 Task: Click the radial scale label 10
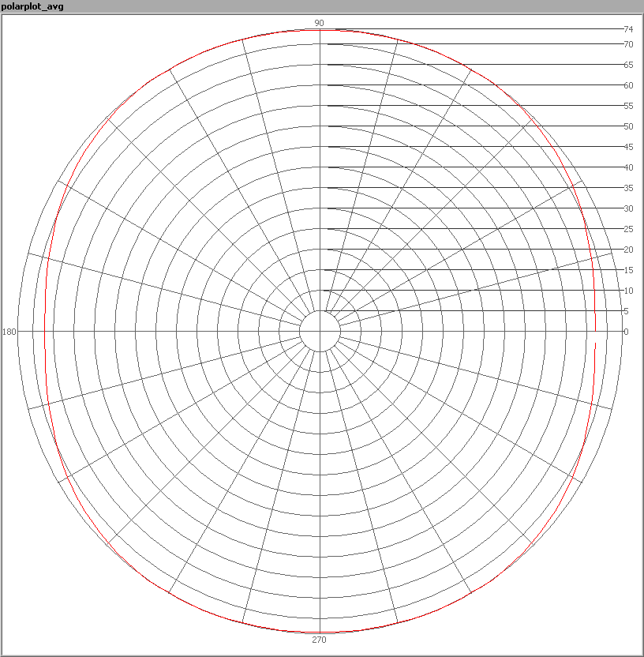pyautogui.click(x=628, y=291)
